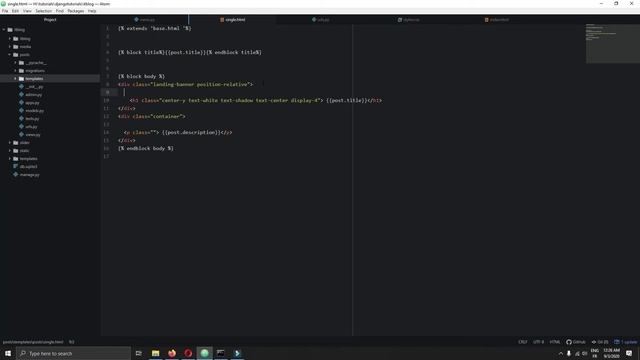Switch to the index.html tab
640x360 pixels.
tap(496, 20)
